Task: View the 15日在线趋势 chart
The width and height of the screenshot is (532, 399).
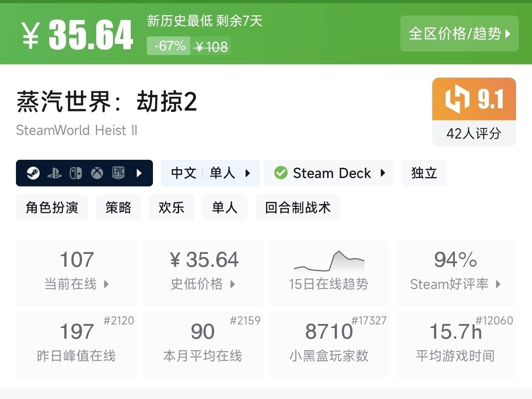Action: pyautogui.click(x=329, y=273)
